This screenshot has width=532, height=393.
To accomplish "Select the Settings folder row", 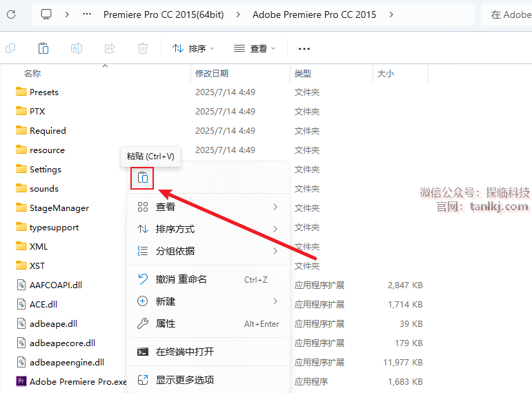I will click(x=45, y=169).
